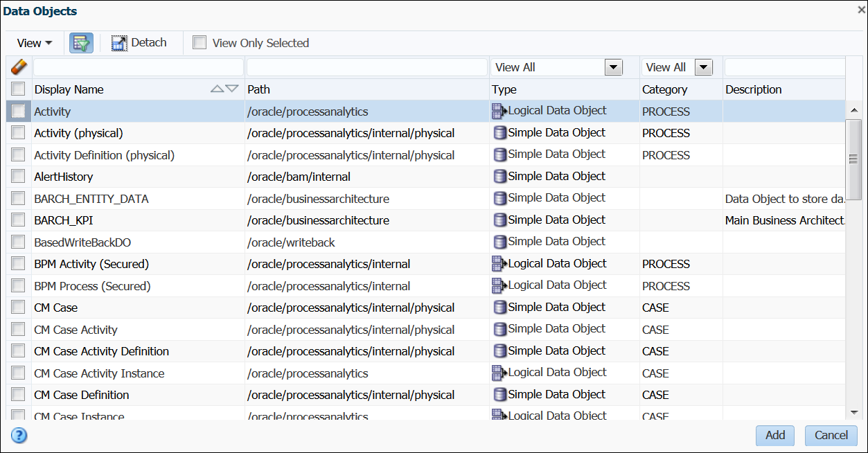Click the eraser clear-filters icon
Image resolution: width=868 pixels, height=453 pixels.
19,67
